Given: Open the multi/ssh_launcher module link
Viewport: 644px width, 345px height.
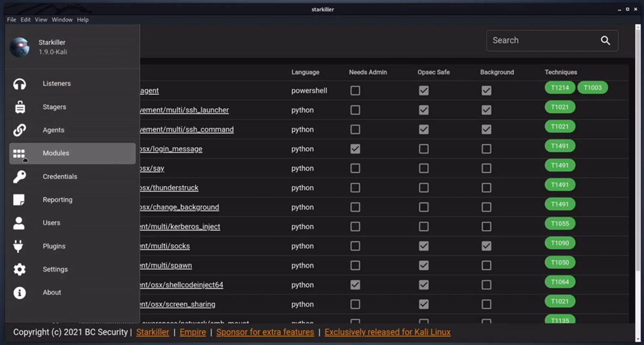Looking at the screenshot, I should tap(184, 110).
